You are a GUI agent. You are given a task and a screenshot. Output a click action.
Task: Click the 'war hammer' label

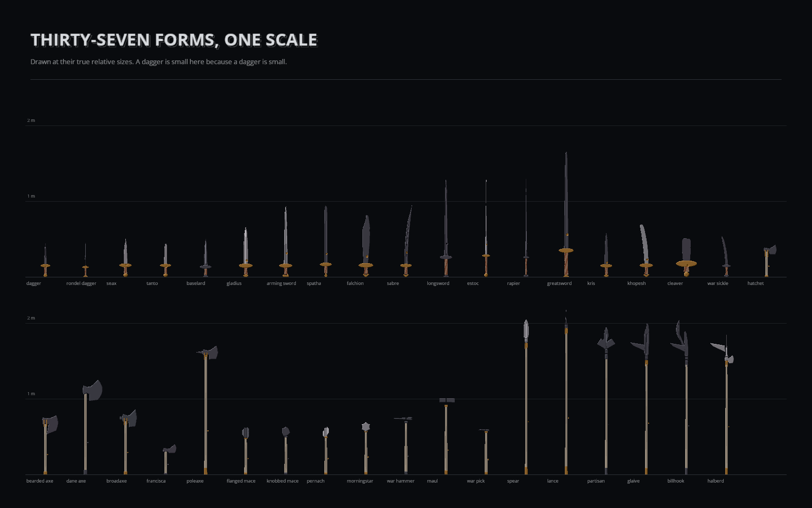[400, 481]
